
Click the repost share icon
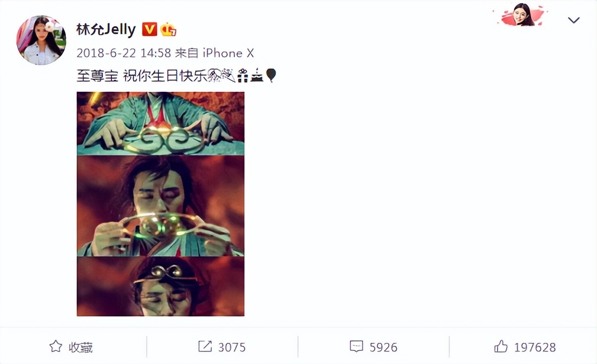point(205,346)
